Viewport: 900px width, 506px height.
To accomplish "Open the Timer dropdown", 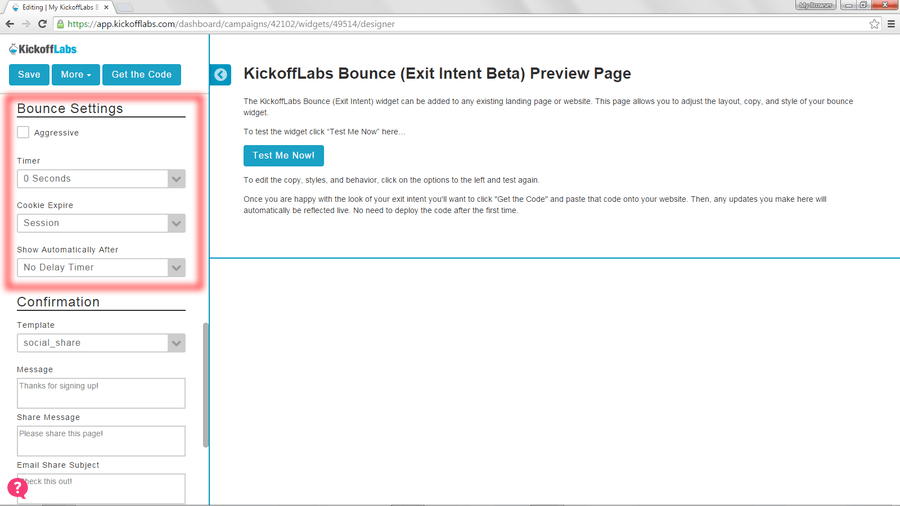I will point(101,178).
